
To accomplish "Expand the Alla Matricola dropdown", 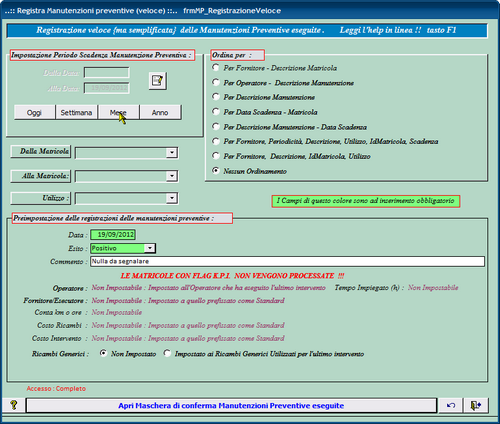I will 171,176.
